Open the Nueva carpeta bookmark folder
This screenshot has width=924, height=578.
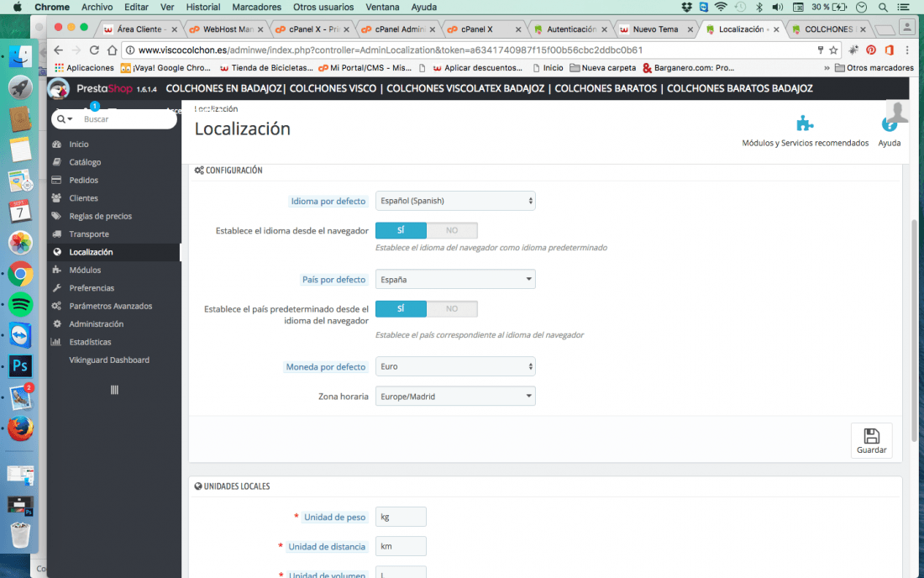(603, 68)
